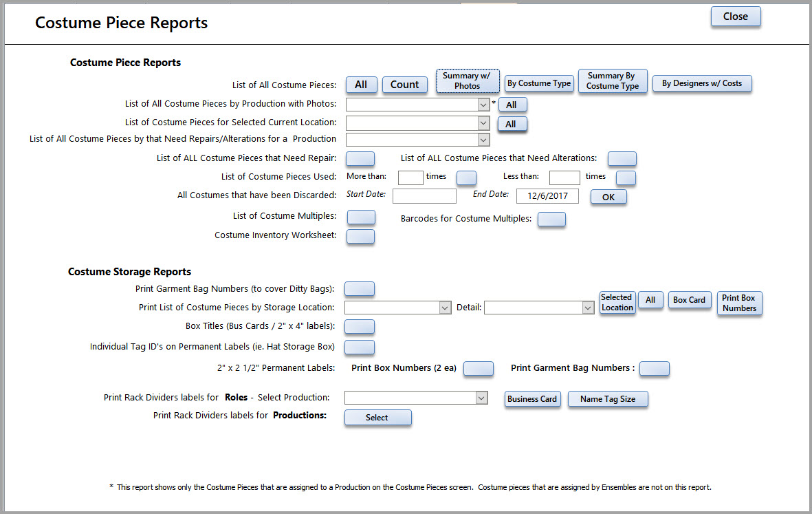Click the Business Card button
This screenshot has height=514, width=812.
click(x=532, y=399)
